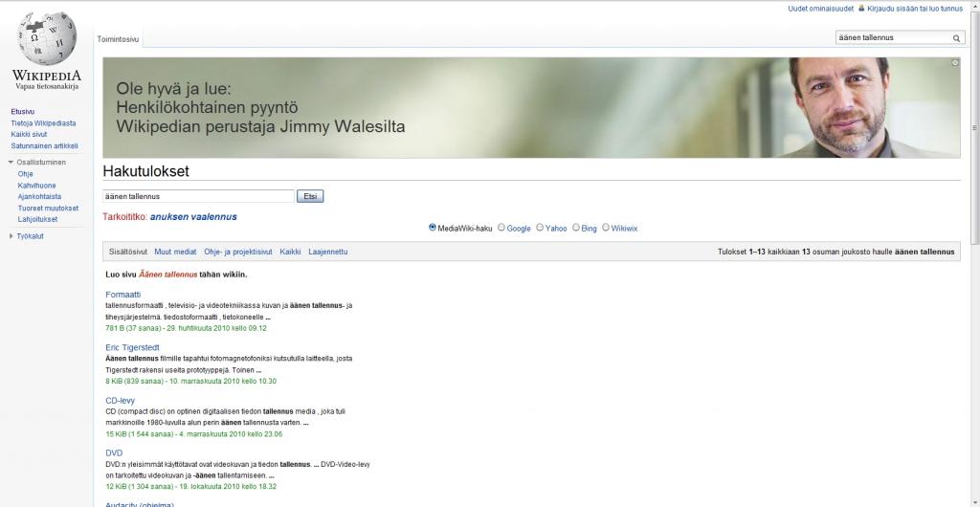This screenshot has height=507, width=980.
Task: Open Kirjaudu sisään tai luo tunnus
Action: pyautogui.click(x=915, y=10)
